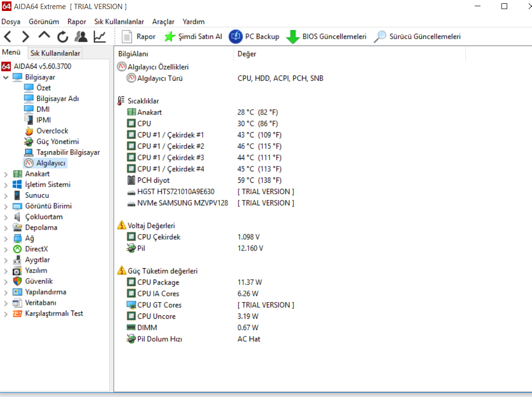The height and width of the screenshot is (397, 532).
Task: Expand the Görüntü Birimi node
Action: 6,206
